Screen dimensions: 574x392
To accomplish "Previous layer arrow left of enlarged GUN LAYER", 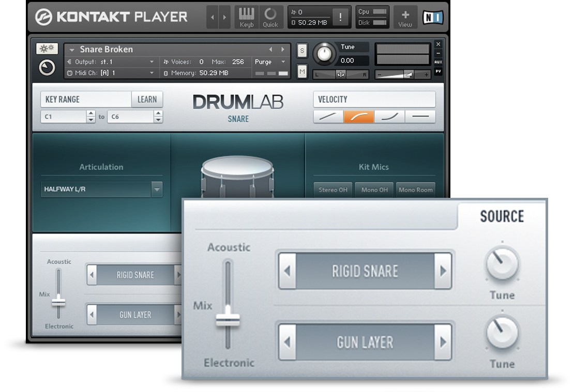I will pyautogui.click(x=288, y=342).
